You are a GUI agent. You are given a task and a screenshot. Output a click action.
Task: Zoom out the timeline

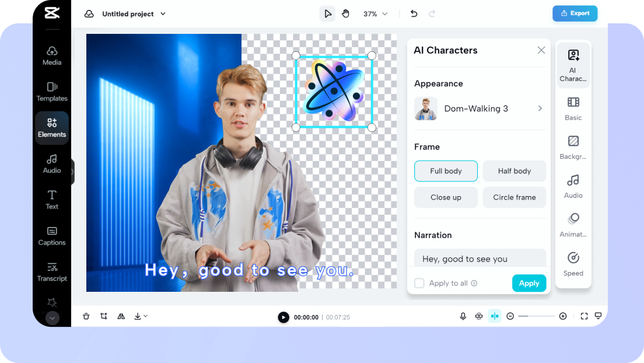point(510,316)
